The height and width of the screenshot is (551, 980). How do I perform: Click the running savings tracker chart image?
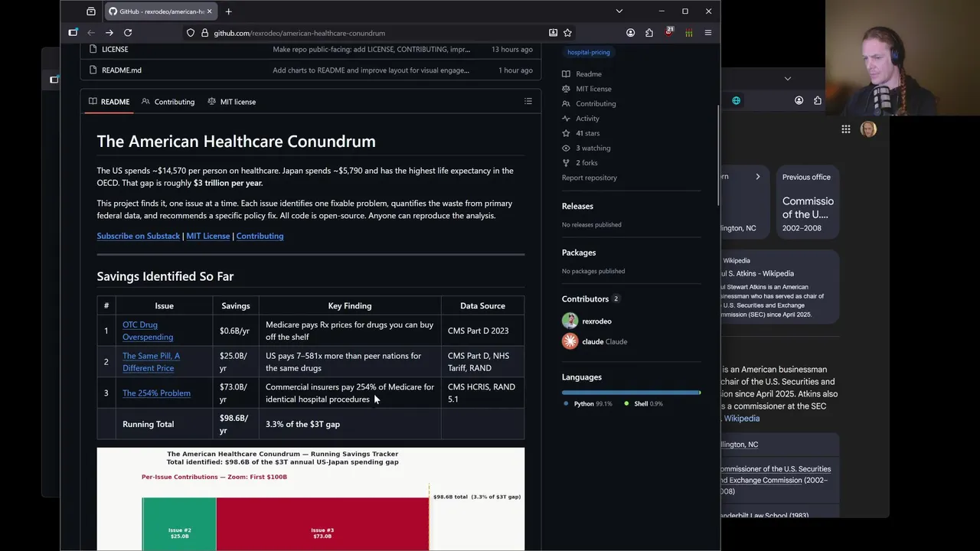click(311, 499)
